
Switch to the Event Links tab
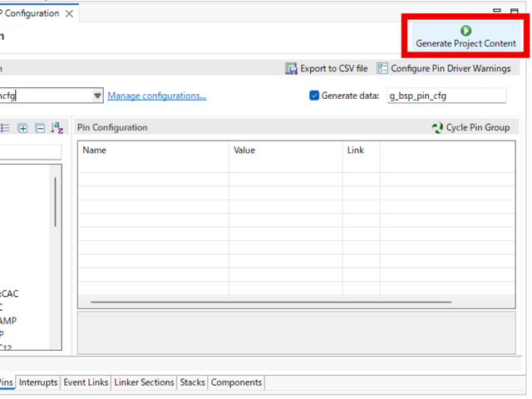pos(86,382)
